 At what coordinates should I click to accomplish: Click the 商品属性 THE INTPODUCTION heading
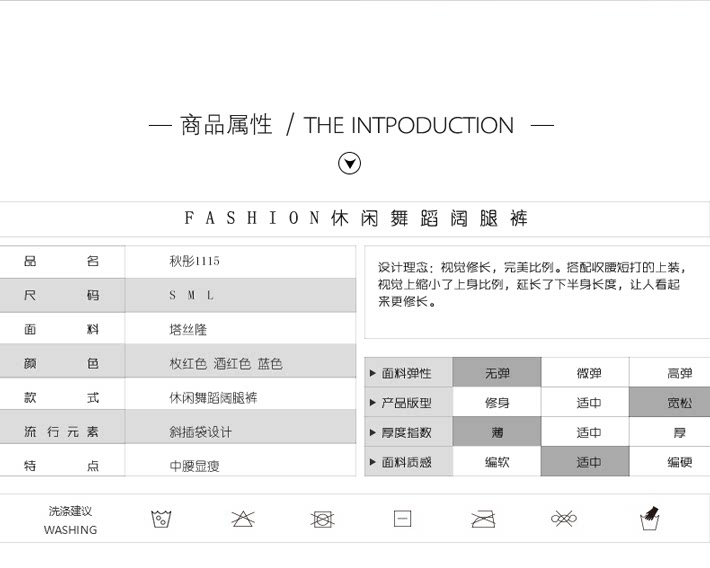point(349,126)
